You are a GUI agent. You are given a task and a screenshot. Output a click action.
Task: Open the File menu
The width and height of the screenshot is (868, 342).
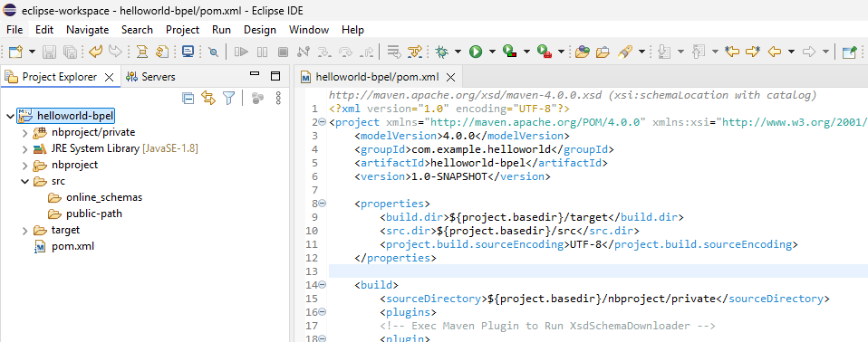14,30
